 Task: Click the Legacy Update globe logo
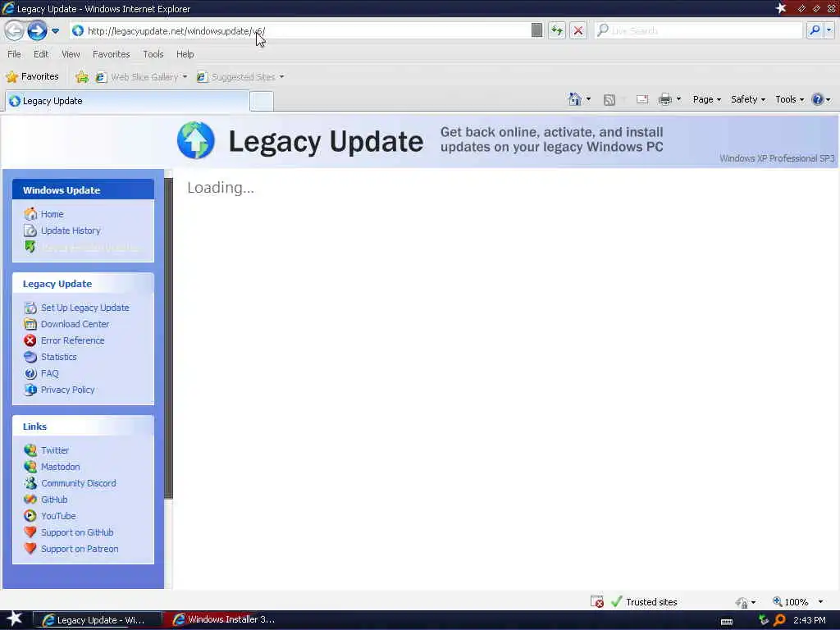pyautogui.click(x=195, y=140)
